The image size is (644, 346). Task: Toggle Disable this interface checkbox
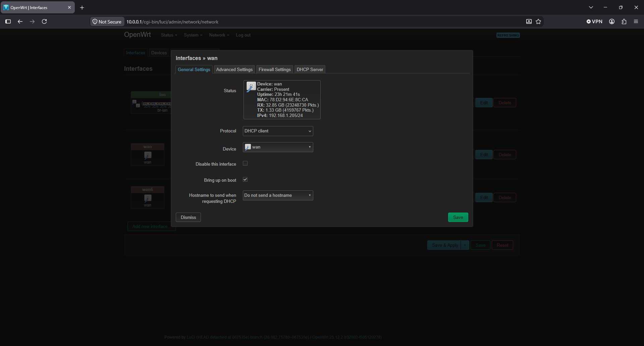pyautogui.click(x=245, y=164)
